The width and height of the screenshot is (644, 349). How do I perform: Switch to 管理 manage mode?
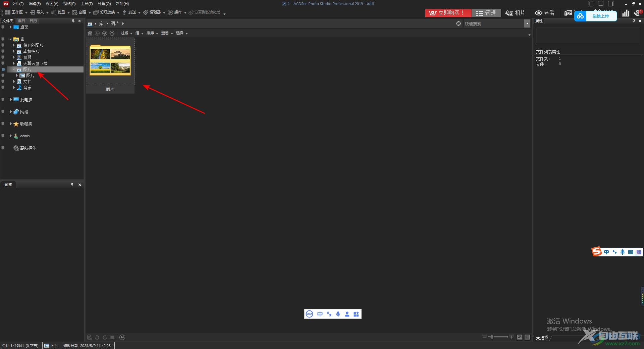(486, 13)
